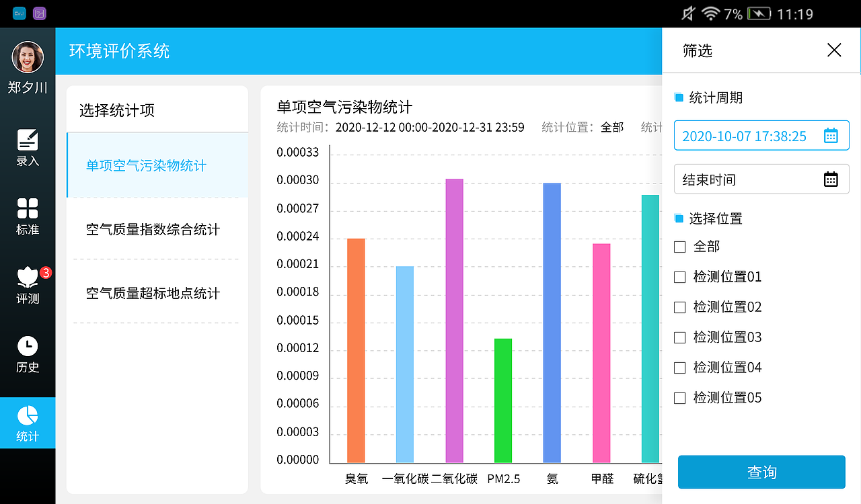This screenshot has width=861, height=504.
Task: Close the 筛选 filter panel
Action: pos(834,50)
